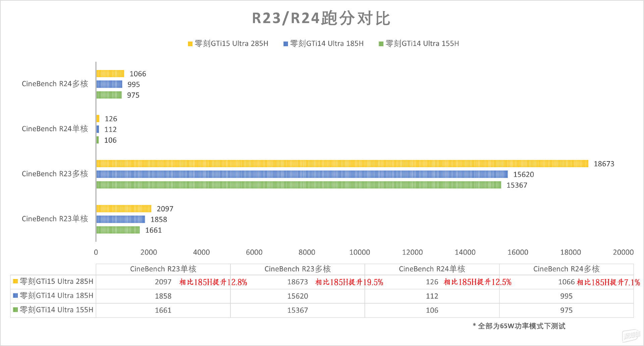Click data label 1066 beside the yellow bar
Viewport: 644px width, 346px height.
tap(138, 74)
